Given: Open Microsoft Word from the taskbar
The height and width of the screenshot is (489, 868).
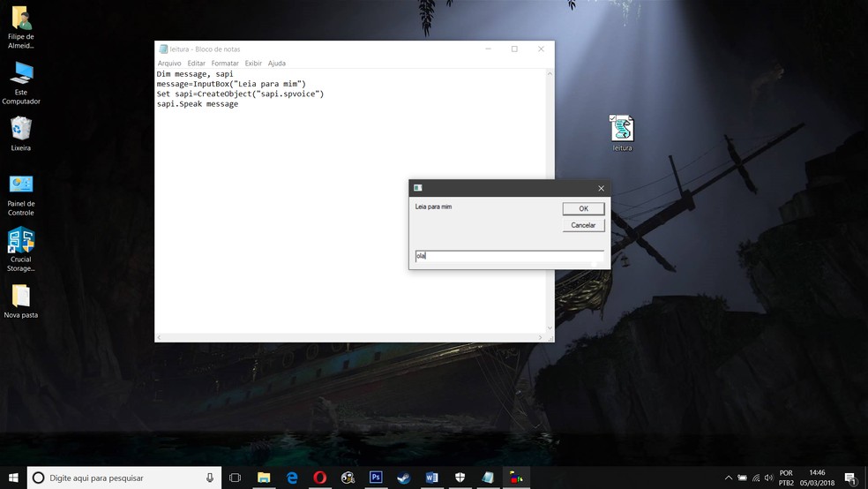Looking at the screenshot, I should pyautogui.click(x=431, y=478).
